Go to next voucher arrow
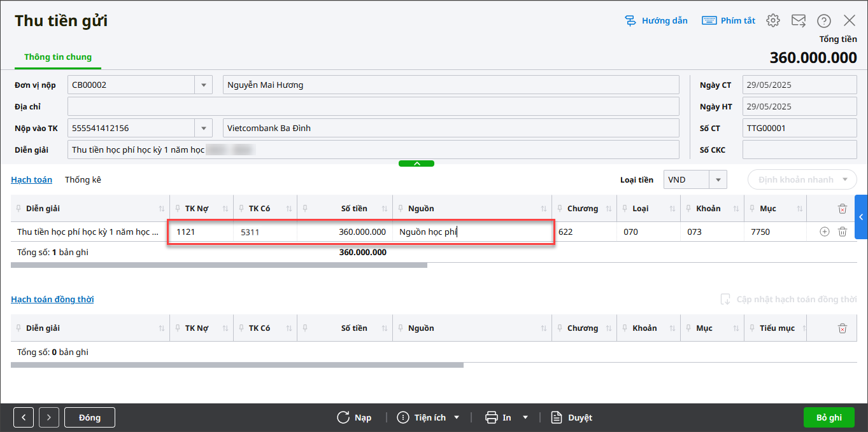This screenshot has height=432, width=868. [x=49, y=417]
